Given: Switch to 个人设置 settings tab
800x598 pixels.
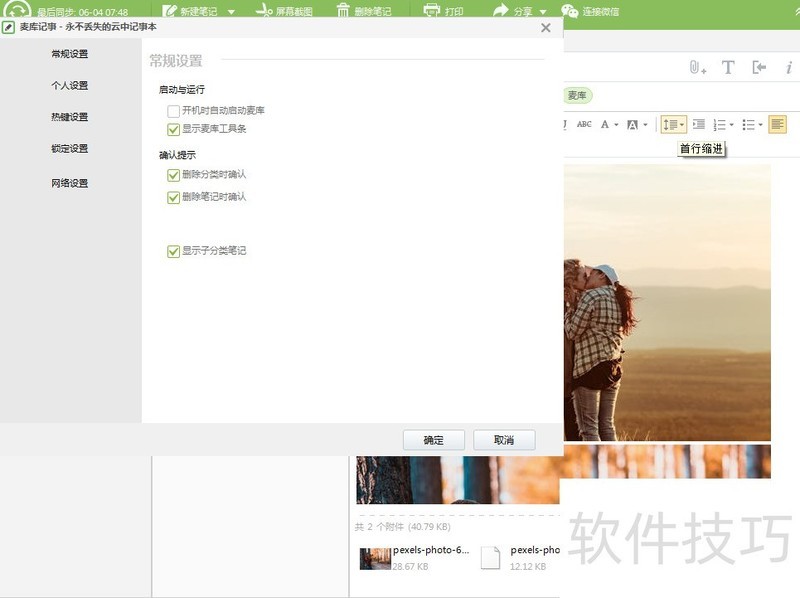Looking at the screenshot, I should [70, 86].
